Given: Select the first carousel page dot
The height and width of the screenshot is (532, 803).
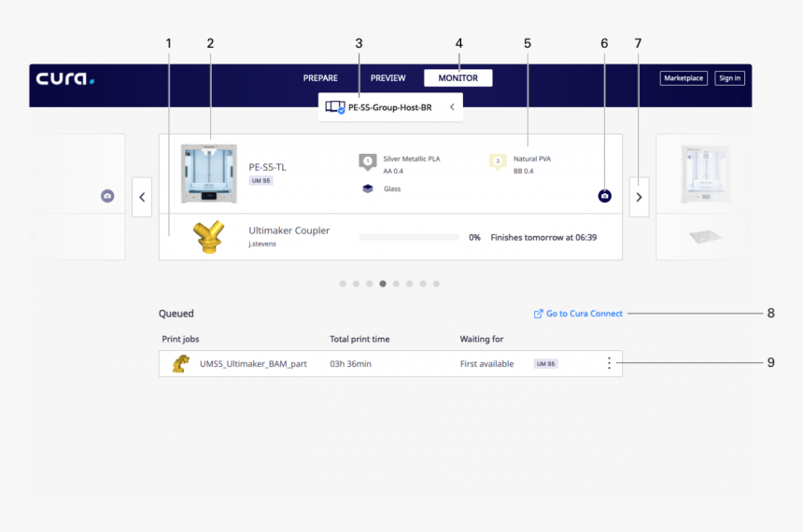Looking at the screenshot, I should tap(343, 284).
